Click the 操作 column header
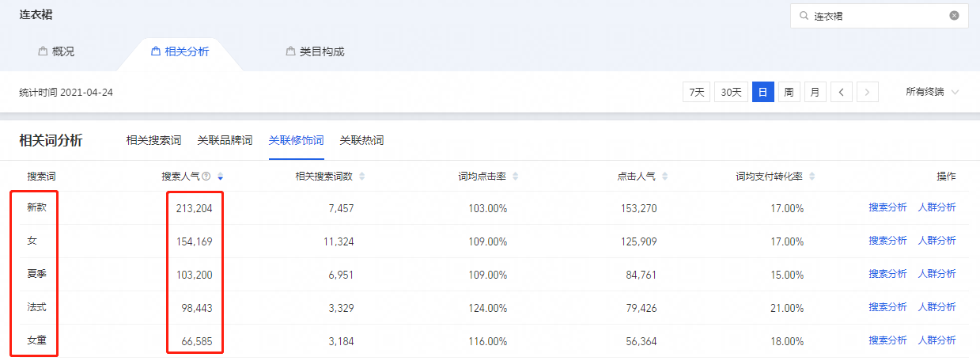Screen dimensions: 980x361 pos(946,177)
